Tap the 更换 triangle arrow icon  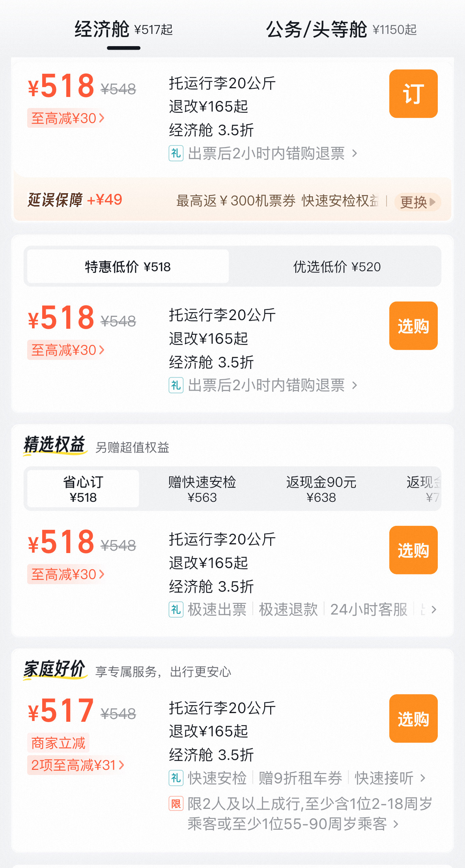pos(433,202)
